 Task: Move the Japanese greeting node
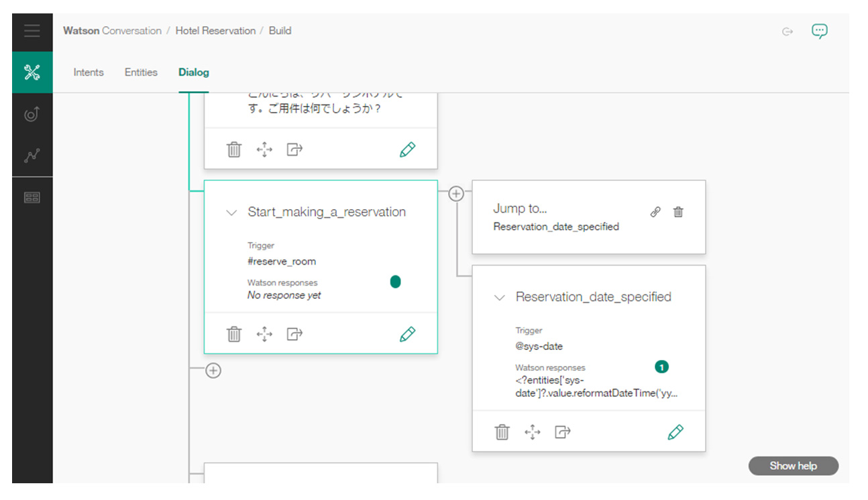click(x=264, y=149)
